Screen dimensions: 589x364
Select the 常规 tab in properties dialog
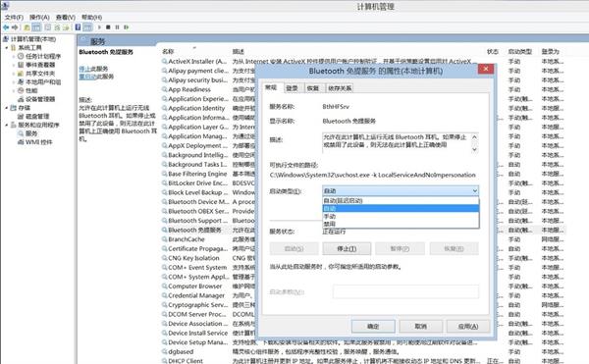(x=271, y=87)
